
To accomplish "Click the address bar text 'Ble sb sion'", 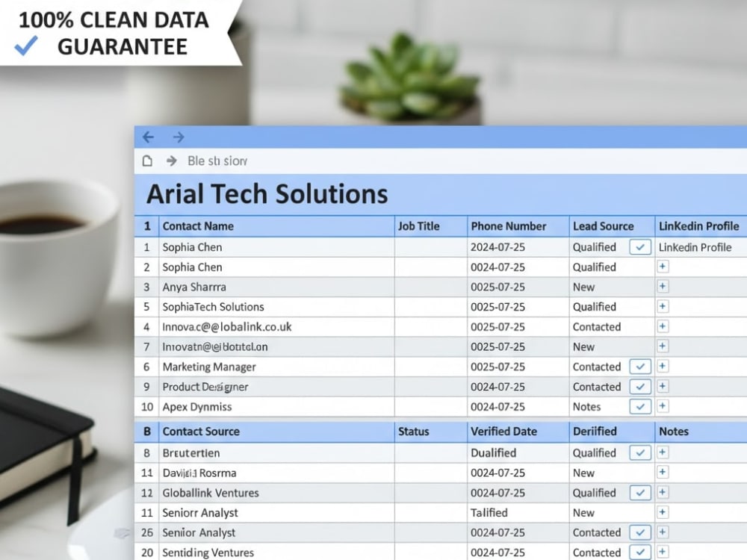I will tap(217, 161).
